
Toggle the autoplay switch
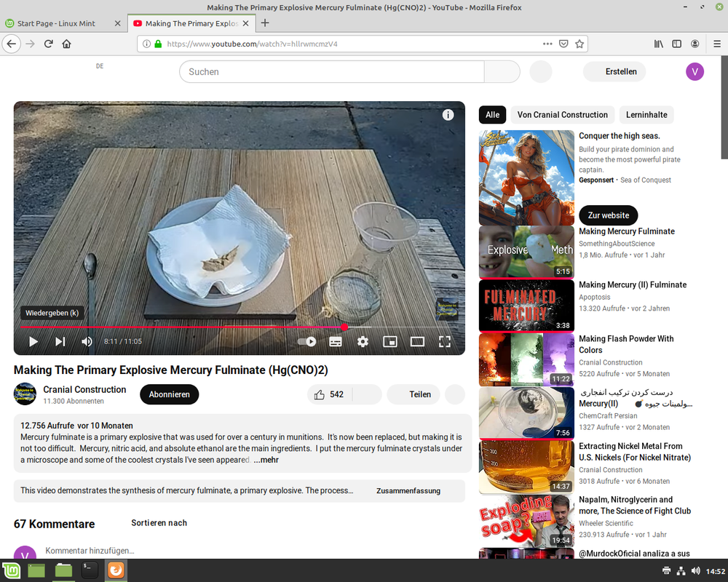pyautogui.click(x=307, y=342)
